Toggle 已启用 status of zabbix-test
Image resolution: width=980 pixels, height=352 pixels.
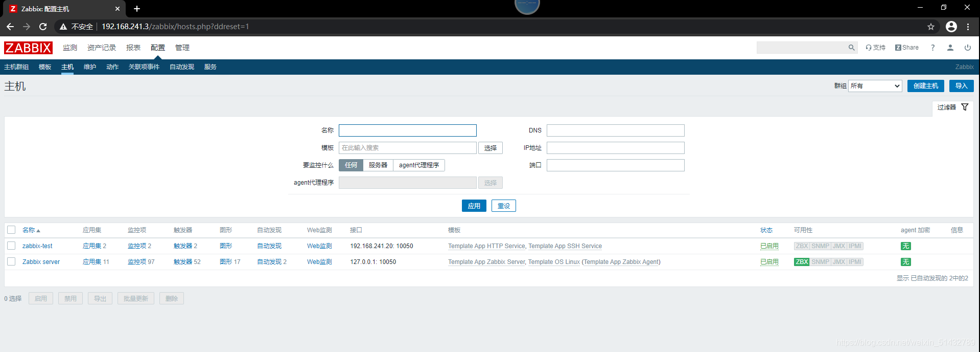tap(769, 246)
